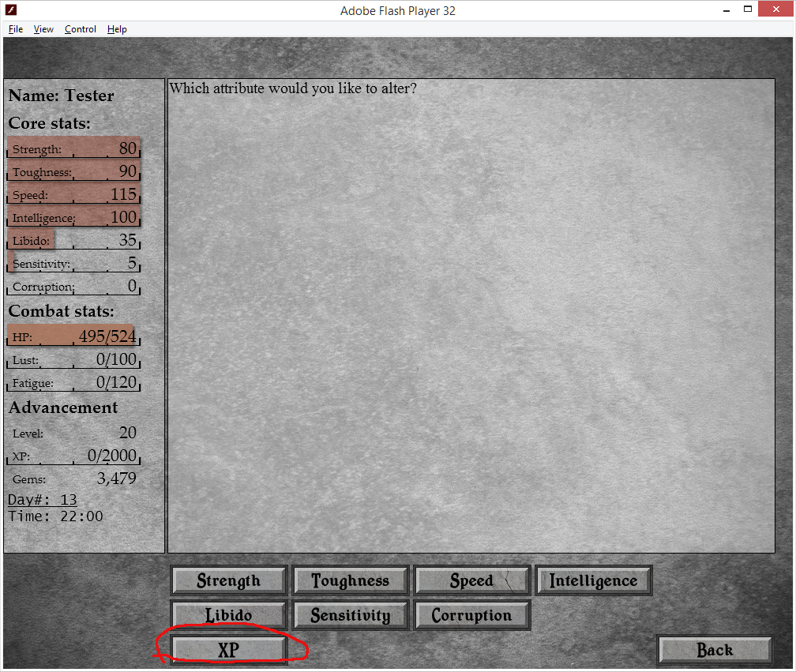The width and height of the screenshot is (796, 672).
Task: Open the Help menu
Action: 117,29
